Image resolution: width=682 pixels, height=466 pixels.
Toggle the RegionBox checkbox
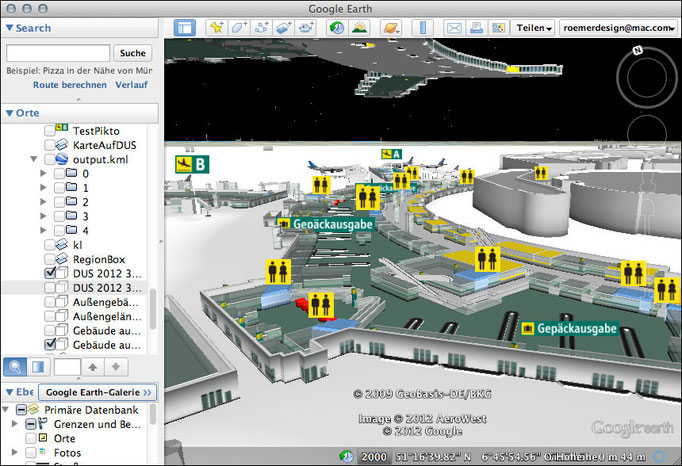pyautogui.click(x=50, y=259)
